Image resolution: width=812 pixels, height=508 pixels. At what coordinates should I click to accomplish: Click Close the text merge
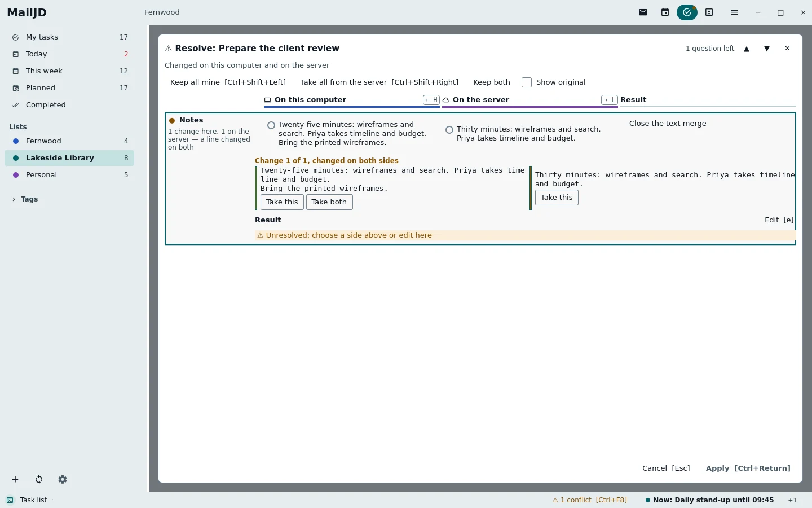668,124
